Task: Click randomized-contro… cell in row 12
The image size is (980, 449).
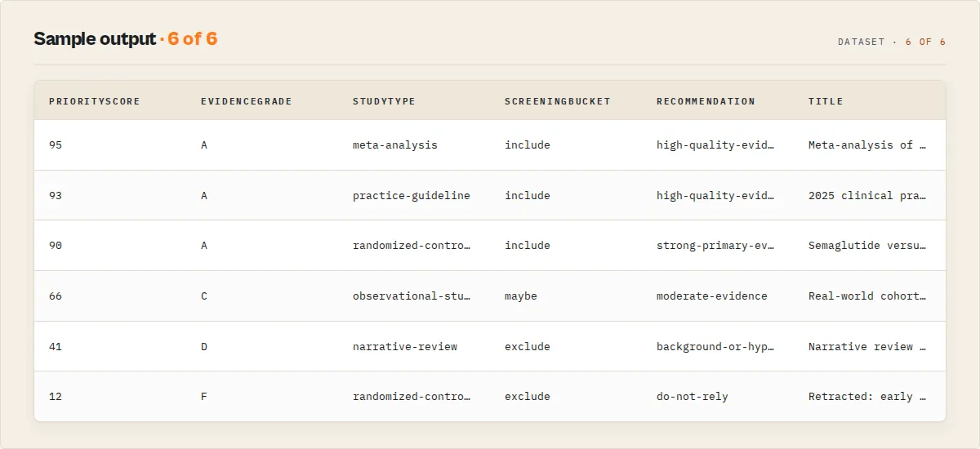Action: coord(412,397)
